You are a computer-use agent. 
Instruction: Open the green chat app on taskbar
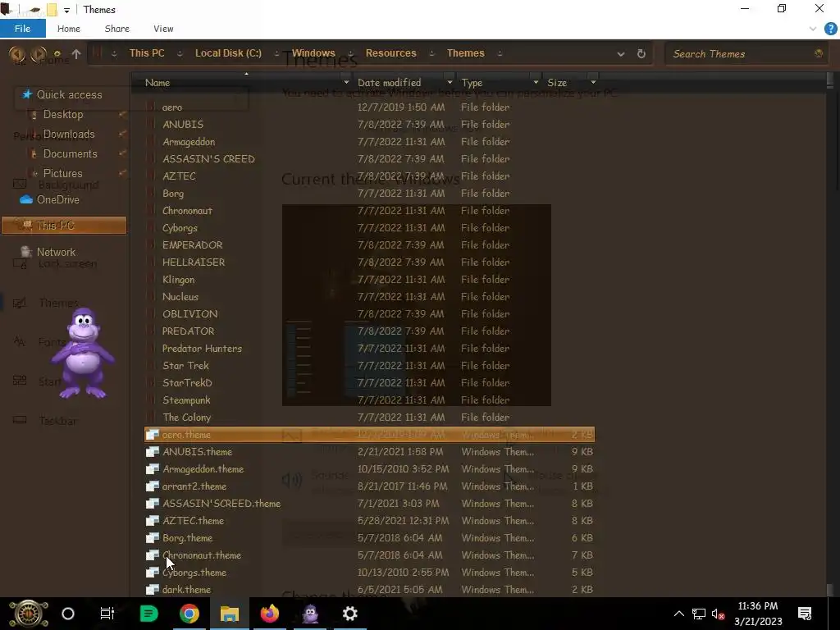(x=148, y=614)
